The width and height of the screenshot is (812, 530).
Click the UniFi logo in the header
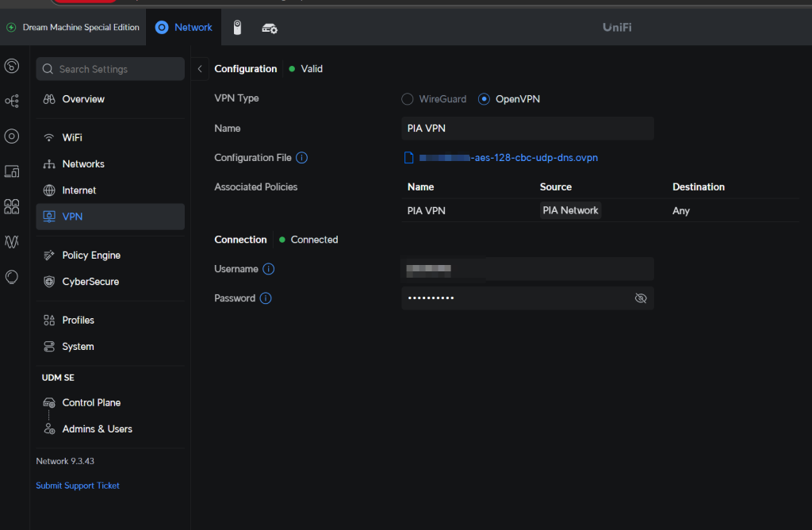click(617, 28)
